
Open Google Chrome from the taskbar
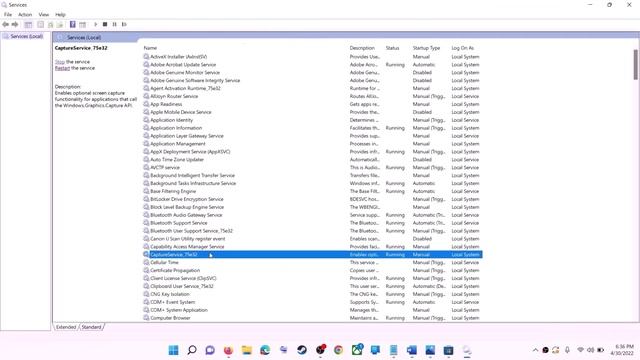click(x=338, y=350)
